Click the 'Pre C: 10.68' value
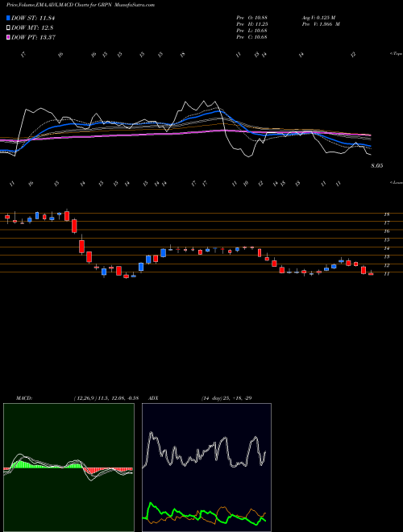This screenshot has width=403, height=532. click(x=251, y=37)
